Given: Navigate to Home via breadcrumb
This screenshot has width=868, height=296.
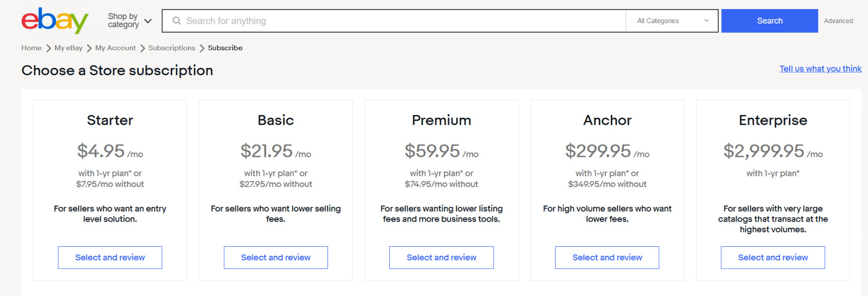Looking at the screenshot, I should [x=31, y=48].
